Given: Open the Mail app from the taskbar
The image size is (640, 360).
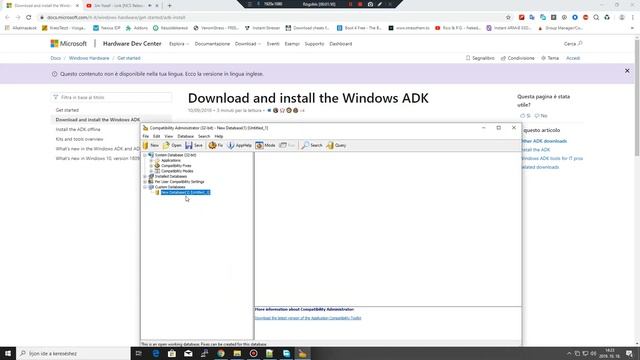Looking at the screenshot, I should tap(188, 353).
